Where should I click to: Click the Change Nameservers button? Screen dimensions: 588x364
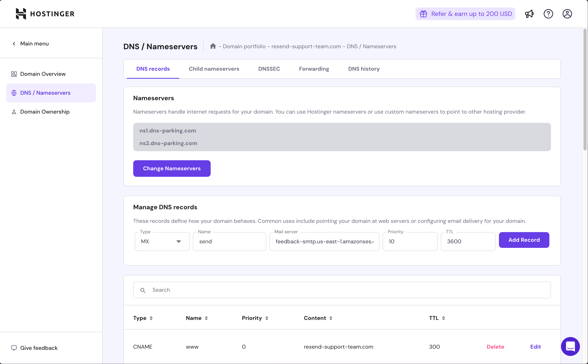[172, 169]
